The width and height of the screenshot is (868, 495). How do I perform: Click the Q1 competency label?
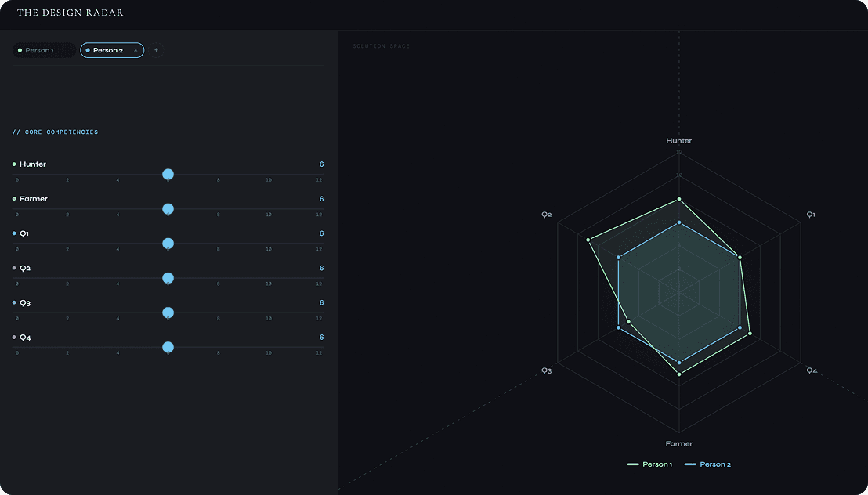click(x=24, y=233)
